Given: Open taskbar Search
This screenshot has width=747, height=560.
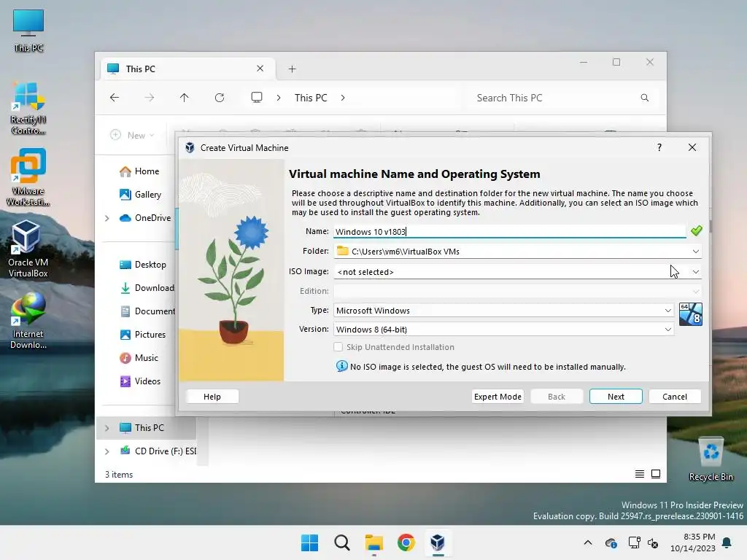Looking at the screenshot, I should click(341, 542).
